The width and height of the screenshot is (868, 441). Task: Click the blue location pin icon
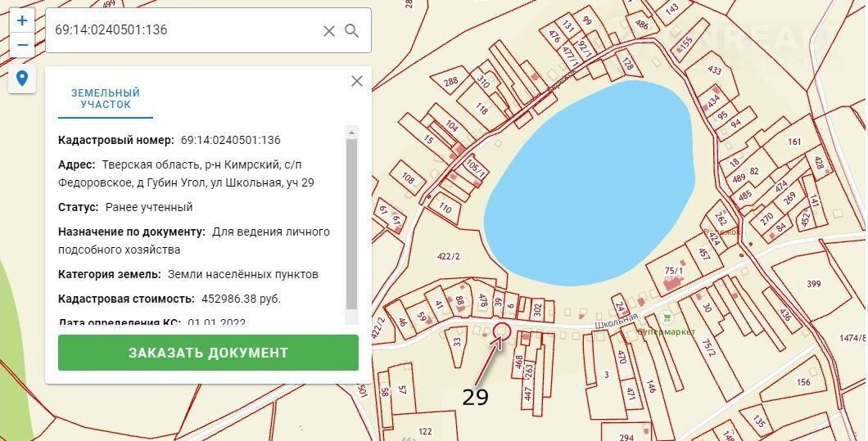pyautogui.click(x=22, y=79)
